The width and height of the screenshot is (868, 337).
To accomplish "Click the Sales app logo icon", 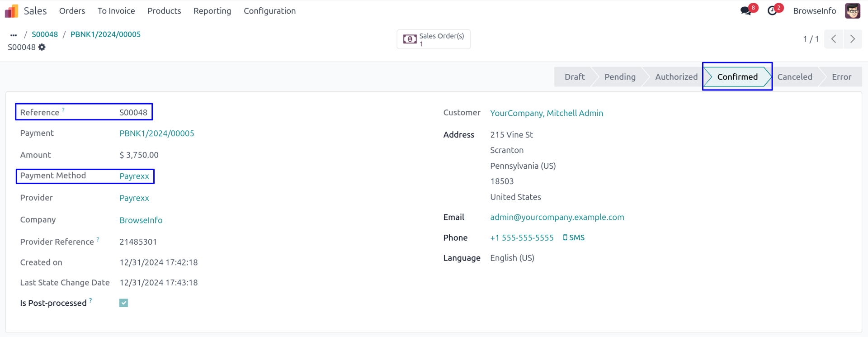I will coord(11,11).
